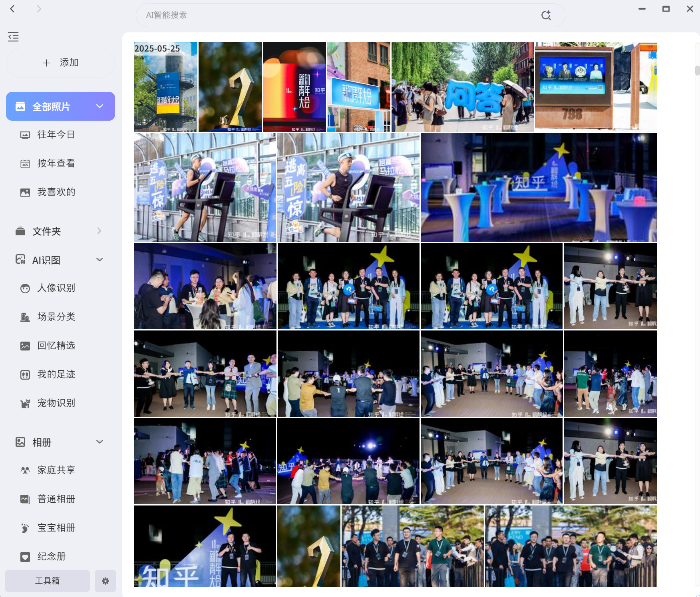Expand the 文件夹 section arrow
The height and width of the screenshot is (597, 700).
[x=99, y=231]
